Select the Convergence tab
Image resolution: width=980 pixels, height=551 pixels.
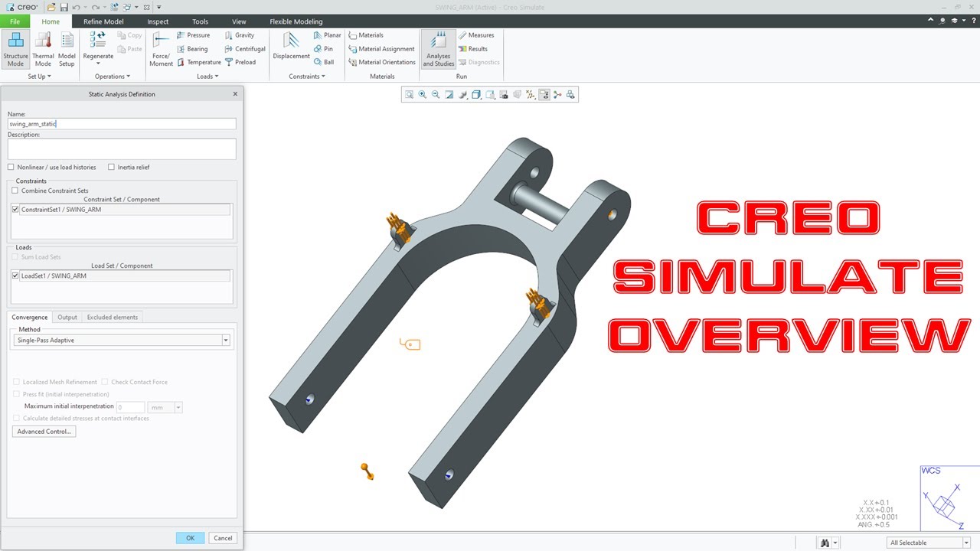(x=30, y=317)
